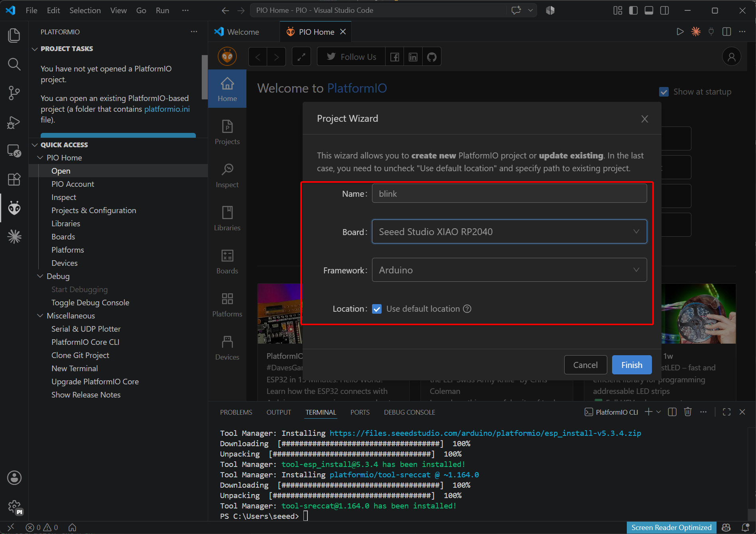Switch to the DEBUG CONSOLE panel tab
The image size is (756, 534).
pyautogui.click(x=409, y=412)
